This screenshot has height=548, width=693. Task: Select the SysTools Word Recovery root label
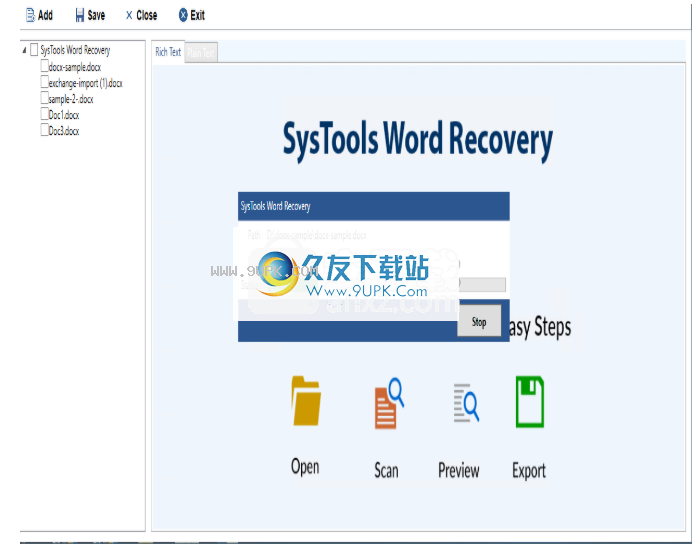(x=75, y=50)
